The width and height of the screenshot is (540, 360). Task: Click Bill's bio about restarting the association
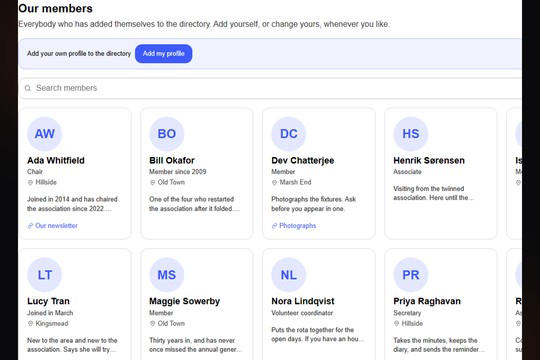194,204
